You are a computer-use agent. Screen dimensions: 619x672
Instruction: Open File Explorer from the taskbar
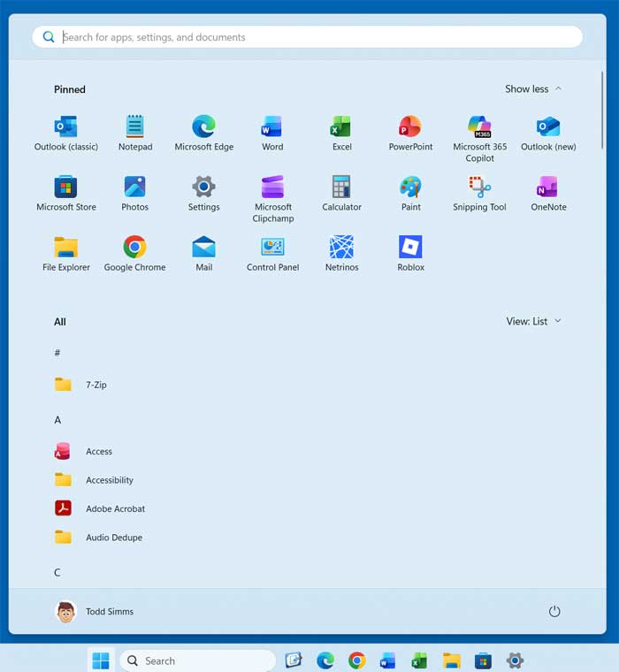(451, 661)
